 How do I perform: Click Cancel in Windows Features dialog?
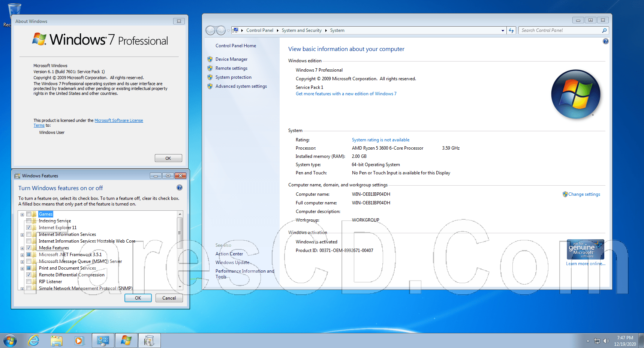(169, 298)
